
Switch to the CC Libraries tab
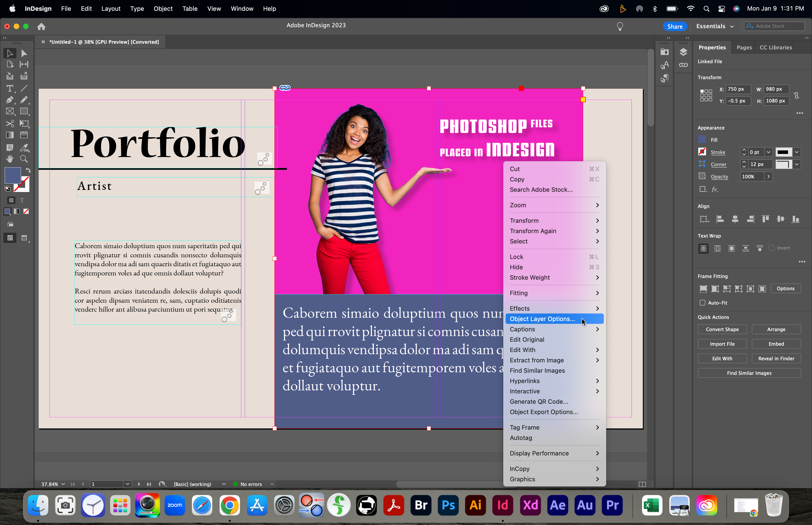pyautogui.click(x=776, y=47)
